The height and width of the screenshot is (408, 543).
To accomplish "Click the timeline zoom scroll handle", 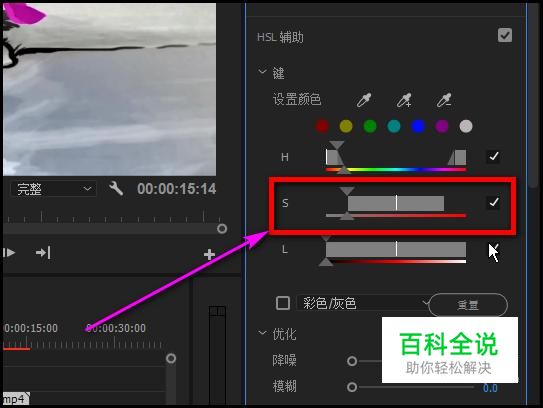I will (171, 358).
